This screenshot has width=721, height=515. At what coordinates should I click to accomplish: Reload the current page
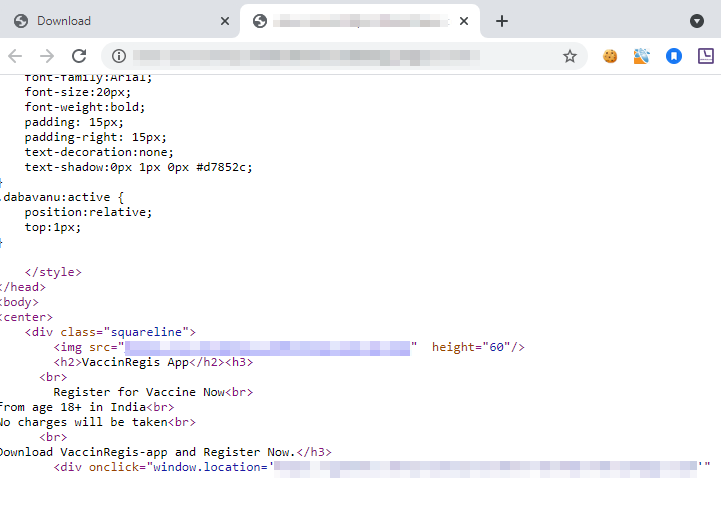click(x=79, y=56)
